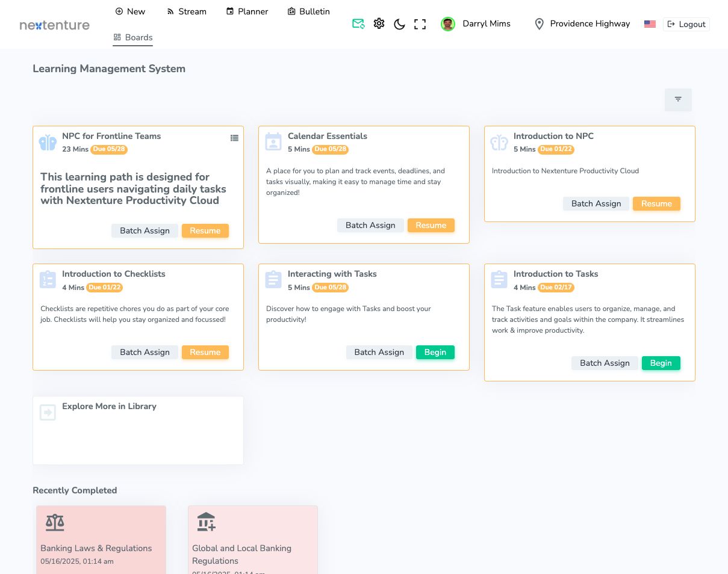The width and height of the screenshot is (728, 574).
Task: Click Due 05/28 badge on Calendar Essentials
Action: click(331, 149)
